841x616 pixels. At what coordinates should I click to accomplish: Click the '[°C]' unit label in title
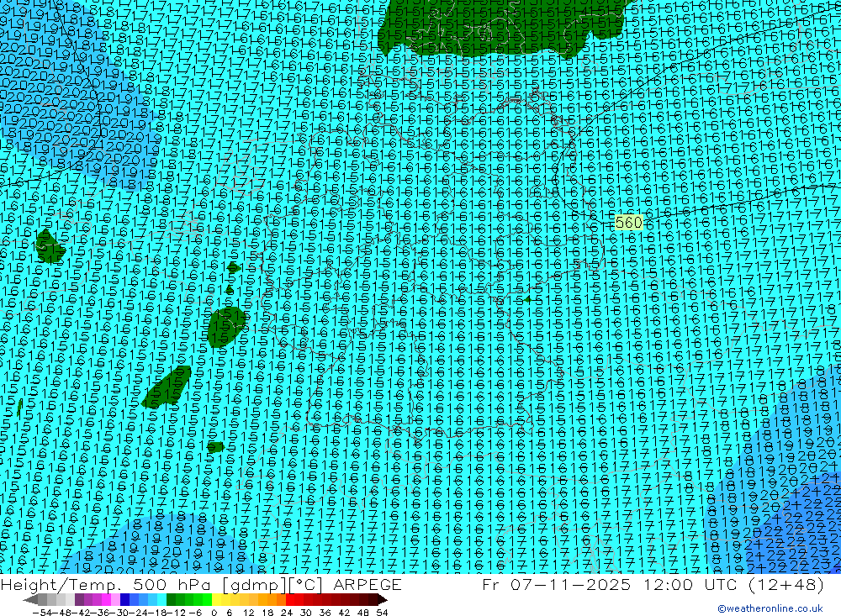tap(306, 584)
